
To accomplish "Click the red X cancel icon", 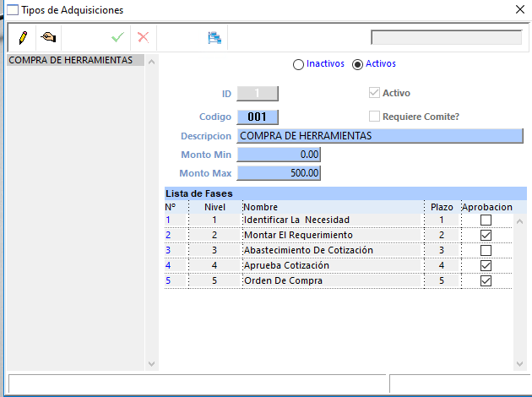I will coord(144,37).
